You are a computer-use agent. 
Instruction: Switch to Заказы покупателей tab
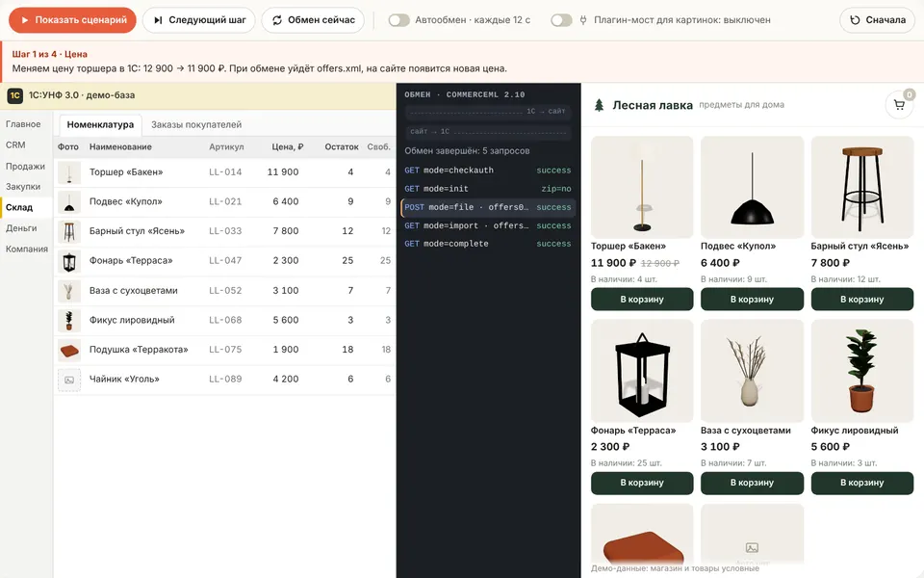pos(196,125)
